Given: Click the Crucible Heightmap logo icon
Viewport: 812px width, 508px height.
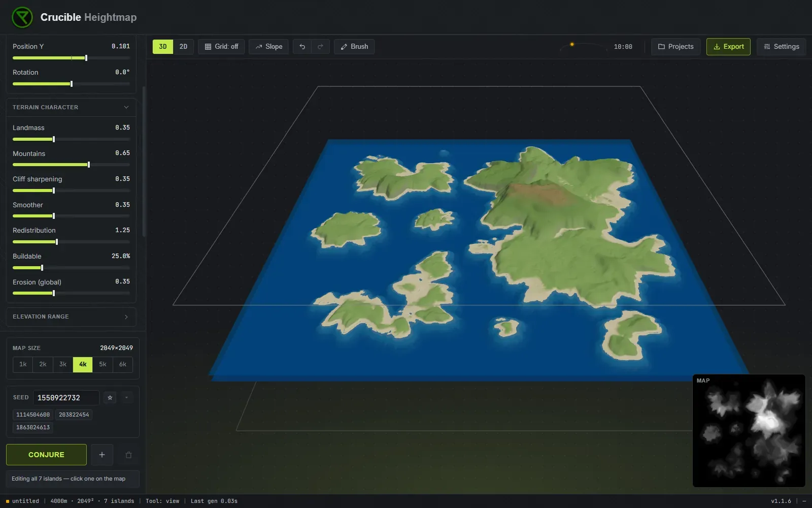Looking at the screenshot, I should point(22,17).
